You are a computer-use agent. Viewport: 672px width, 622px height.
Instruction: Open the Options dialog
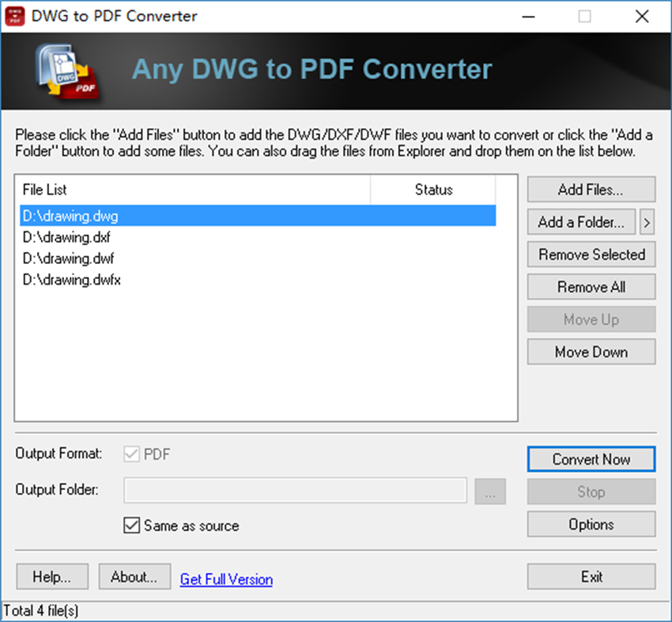point(591,524)
